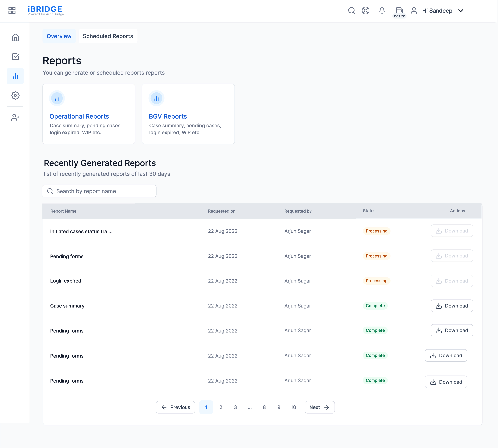Download the Case summary report
The image size is (498, 448).
coord(452,306)
